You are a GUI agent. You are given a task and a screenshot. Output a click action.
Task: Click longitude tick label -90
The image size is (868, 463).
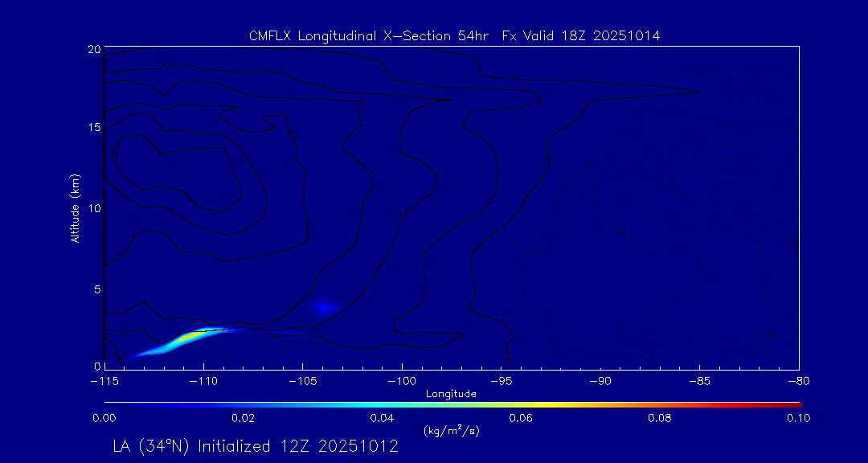pos(600,381)
